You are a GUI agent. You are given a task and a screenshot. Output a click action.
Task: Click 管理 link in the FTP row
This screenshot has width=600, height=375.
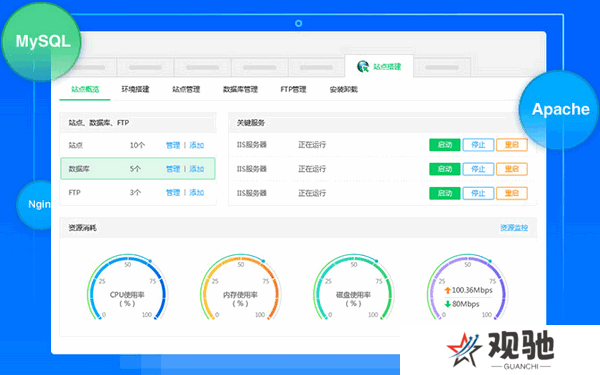click(x=173, y=192)
